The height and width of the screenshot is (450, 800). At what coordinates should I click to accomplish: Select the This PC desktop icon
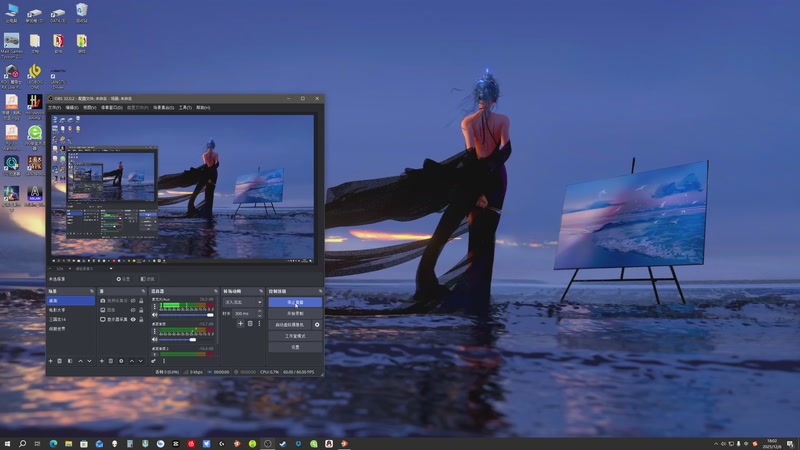12,13
